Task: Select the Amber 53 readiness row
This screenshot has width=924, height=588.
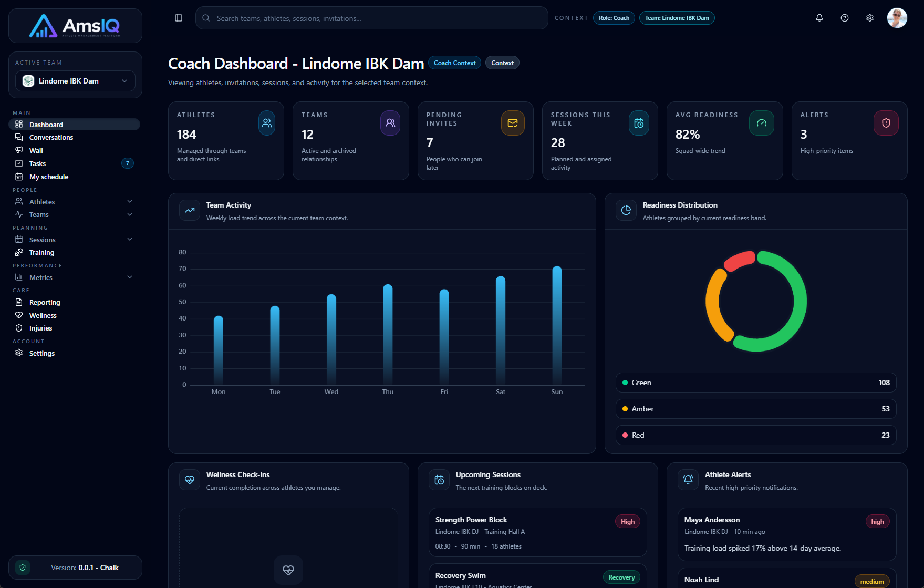Action: (x=756, y=409)
